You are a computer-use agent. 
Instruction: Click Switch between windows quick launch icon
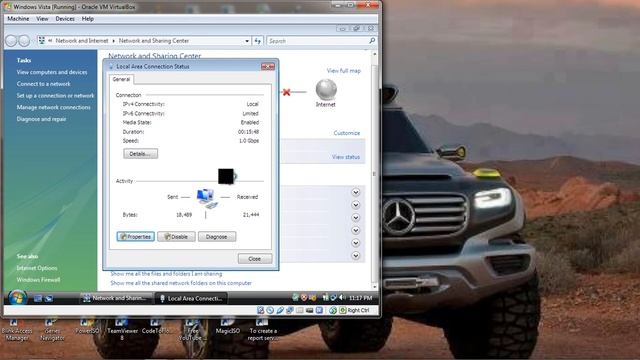(49, 298)
